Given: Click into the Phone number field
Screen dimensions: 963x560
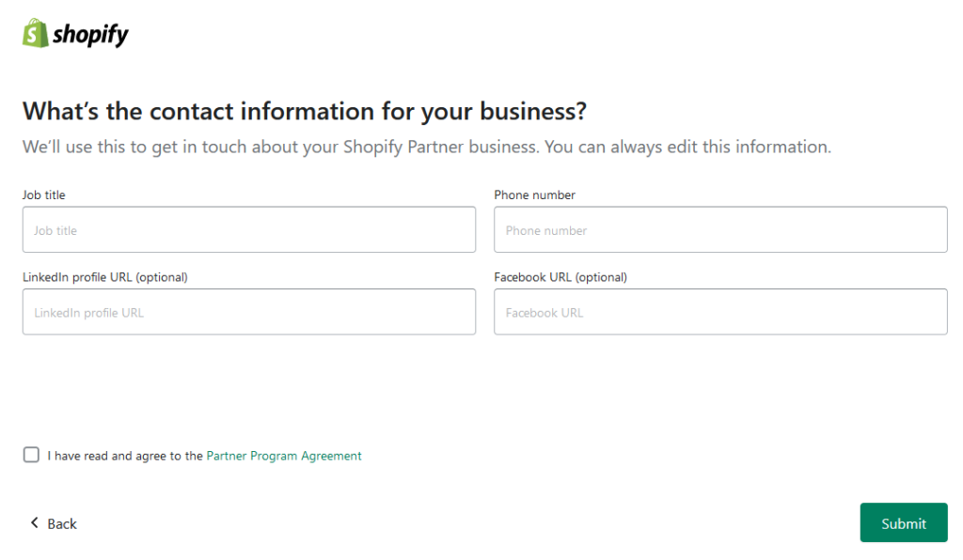Looking at the screenshot, I should (720, 230).
